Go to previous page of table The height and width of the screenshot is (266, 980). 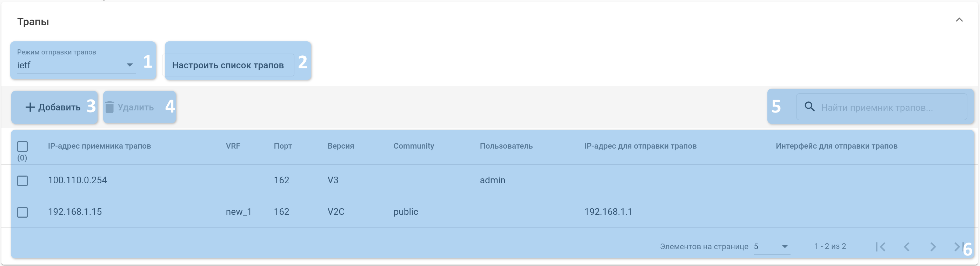click(907, 247)
